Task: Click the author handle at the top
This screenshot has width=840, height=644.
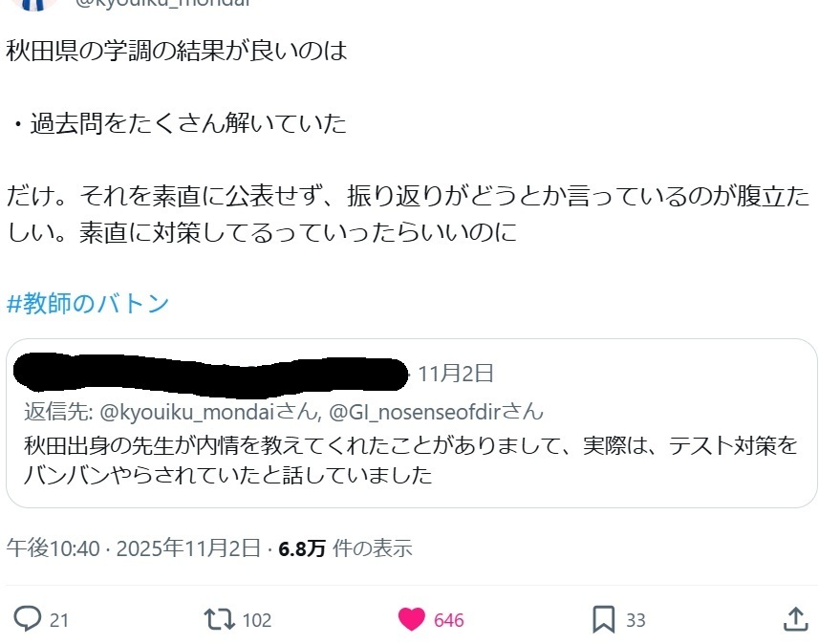Action: pyautogui.click(x=162, y=3)
